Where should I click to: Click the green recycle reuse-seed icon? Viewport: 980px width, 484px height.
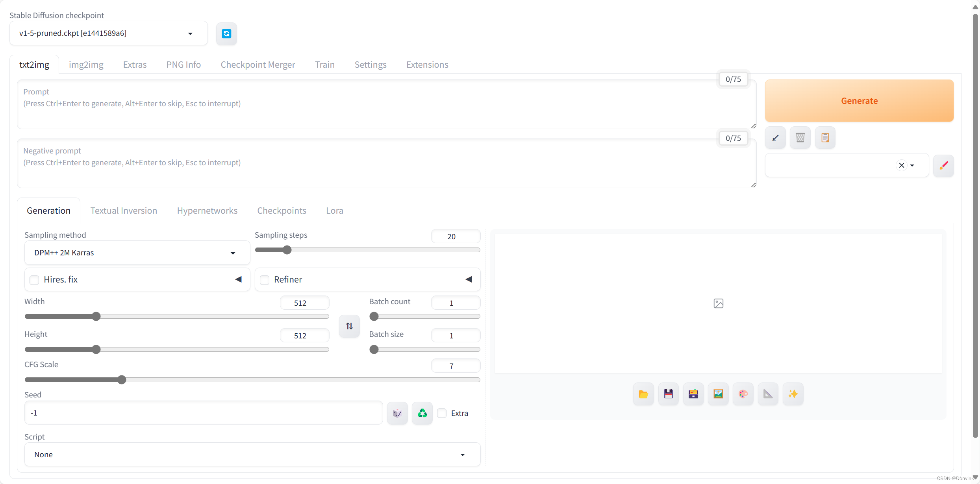click(x=422, y=413)
